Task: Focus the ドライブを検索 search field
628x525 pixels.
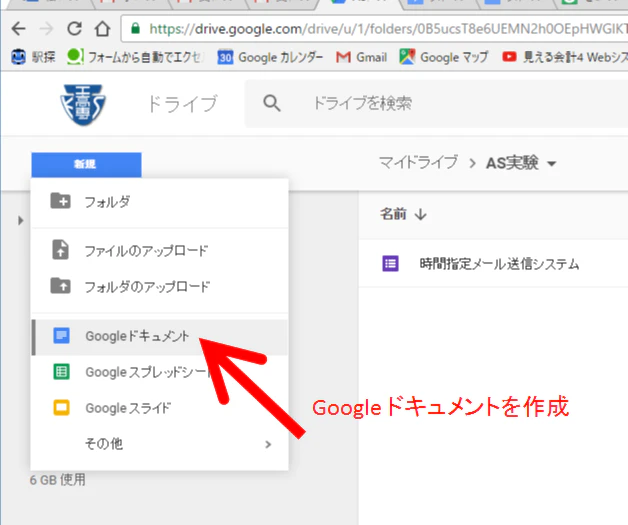Action: pos(437,103)
